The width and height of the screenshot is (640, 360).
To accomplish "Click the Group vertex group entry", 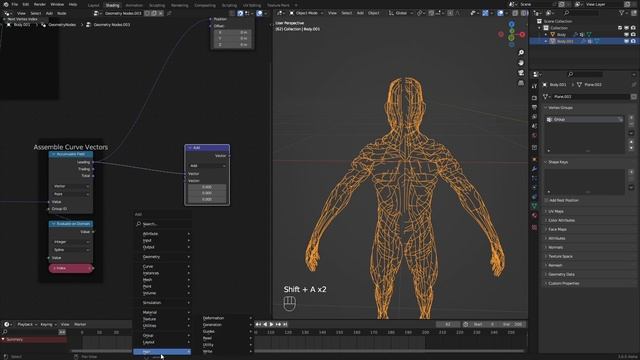I will point(584,120).
